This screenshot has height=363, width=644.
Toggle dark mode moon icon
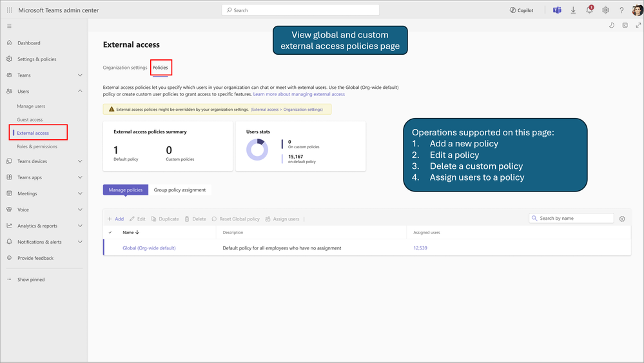pos(612,25)
